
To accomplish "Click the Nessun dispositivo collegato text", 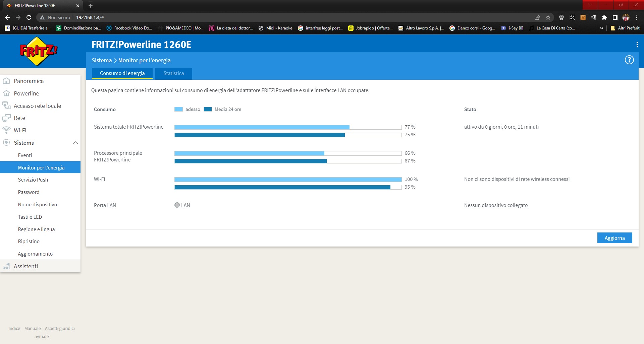I will pyautogui.click(x=496, y=205).
